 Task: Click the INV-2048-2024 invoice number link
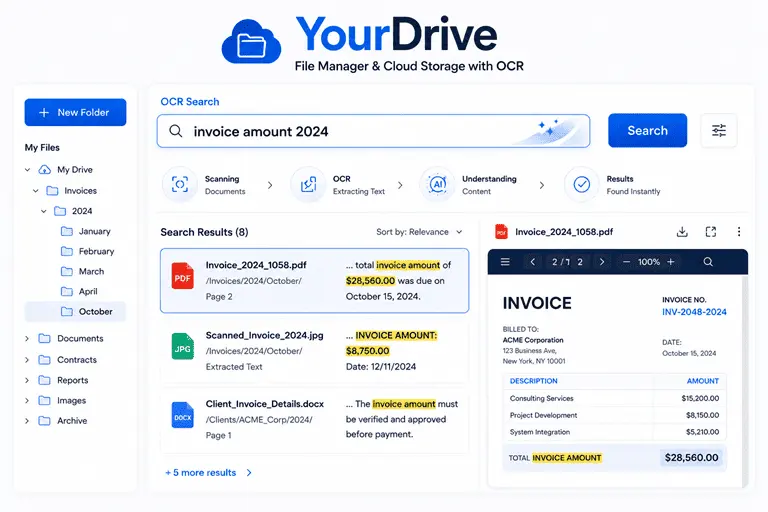[x=694, y=312]
